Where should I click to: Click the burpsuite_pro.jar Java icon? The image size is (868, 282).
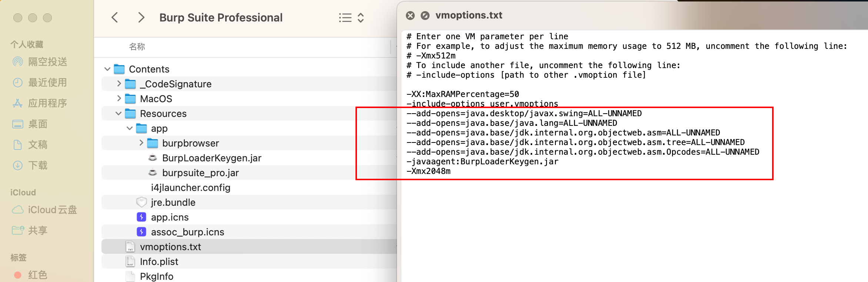click(x=153, y=172)
